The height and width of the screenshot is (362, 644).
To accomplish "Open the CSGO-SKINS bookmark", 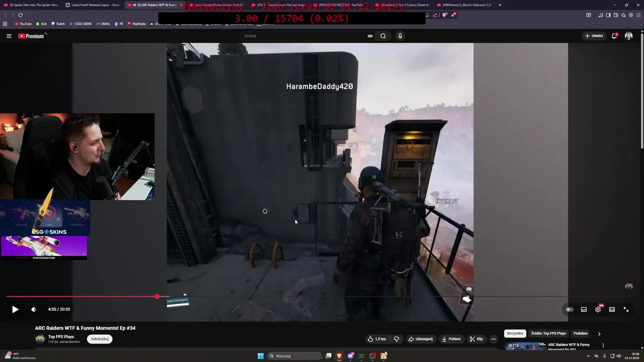I will click(x=80, y=24).
